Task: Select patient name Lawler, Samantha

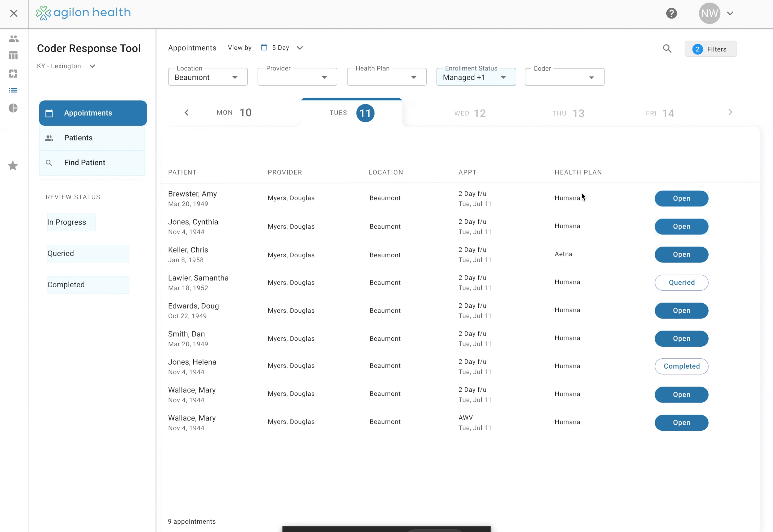Action: (198, 278)
